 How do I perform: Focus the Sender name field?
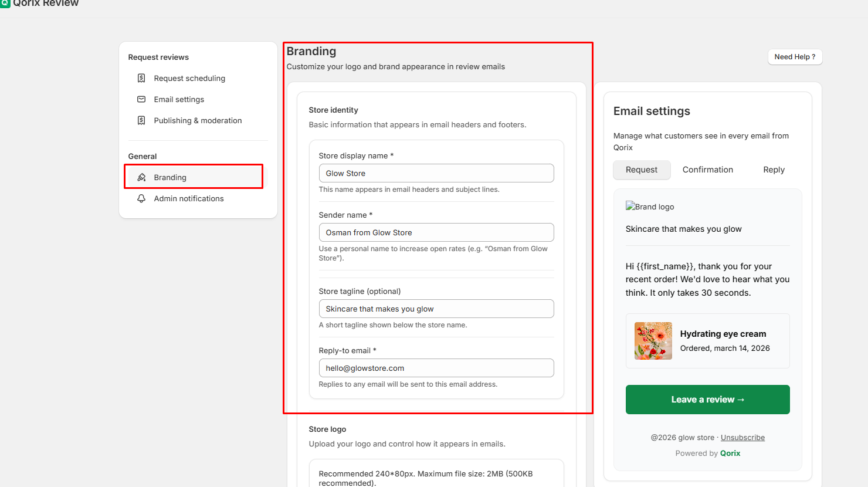tap(436, 232)
